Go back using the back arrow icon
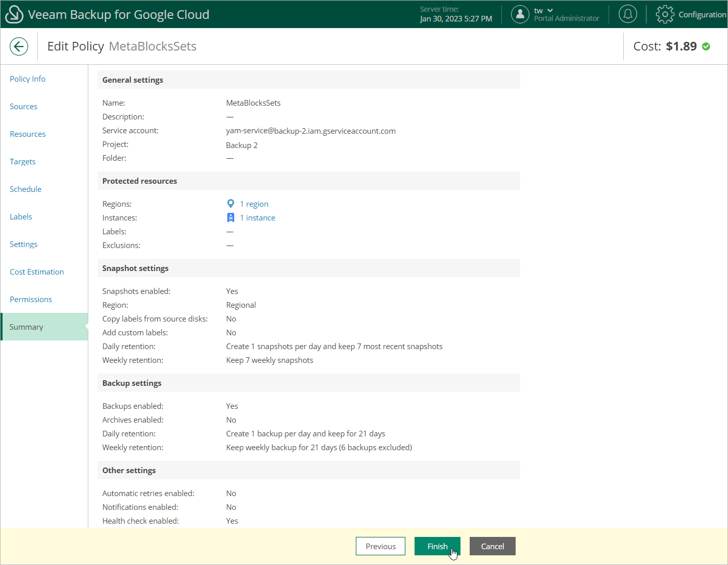The height and width of the screenshot is (565, 728). (x=19, y=46)
